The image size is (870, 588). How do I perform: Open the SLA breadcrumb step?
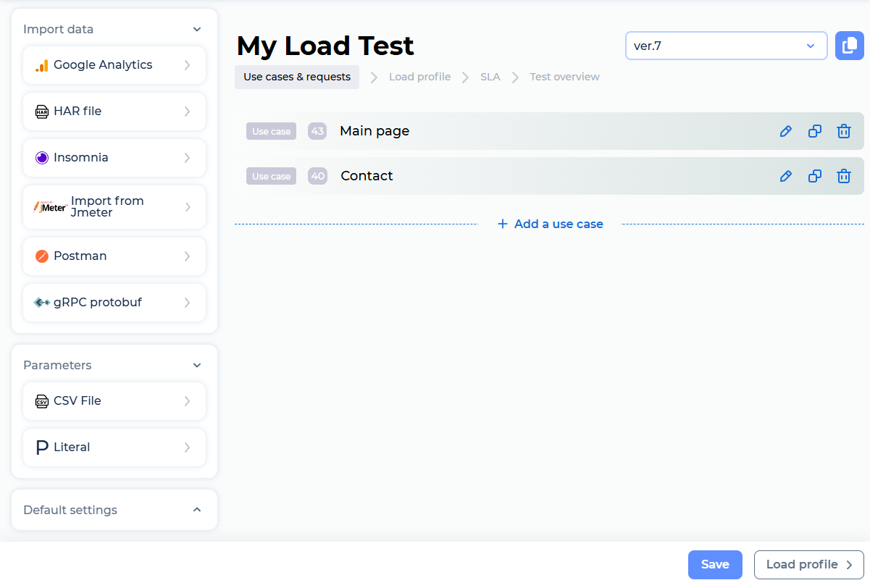tap(490, 76)
